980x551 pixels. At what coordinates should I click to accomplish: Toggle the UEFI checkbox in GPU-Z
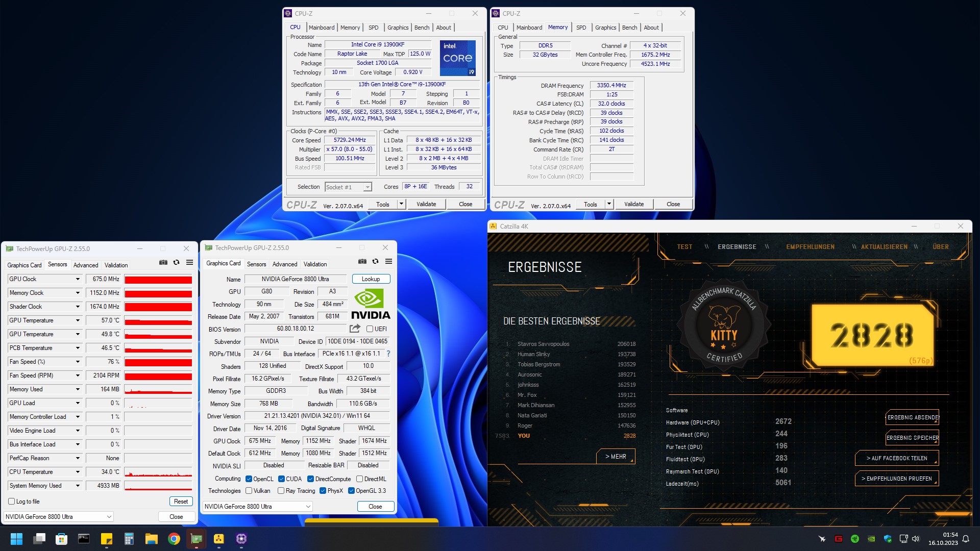tap(370, 329)
